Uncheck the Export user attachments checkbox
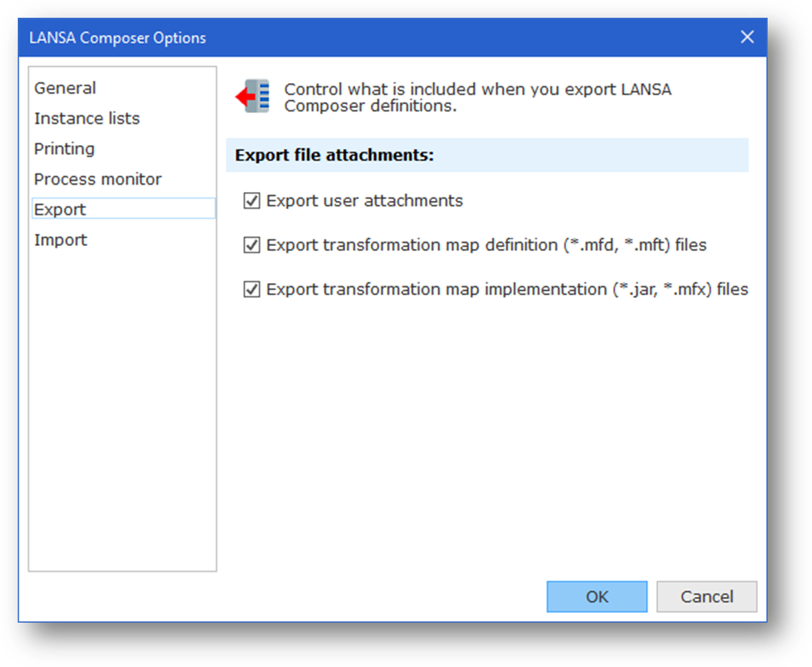The height and width of the screenshot is (667, 812). tap(252, 201)
